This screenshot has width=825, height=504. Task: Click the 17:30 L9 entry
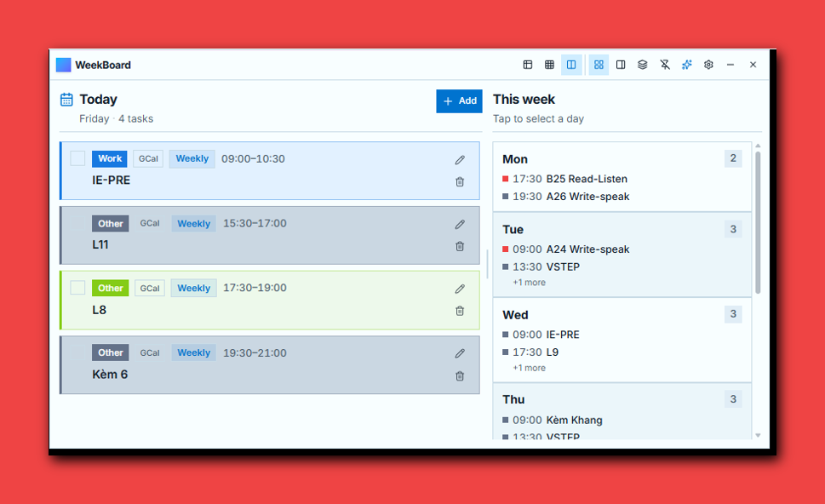pyautogui.click(x=530, y=352)
